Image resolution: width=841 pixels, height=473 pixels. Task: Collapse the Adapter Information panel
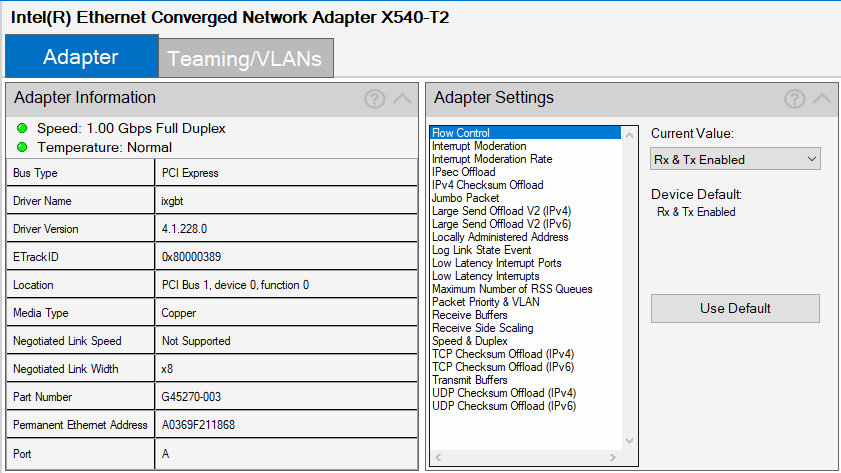click(402, 99)
